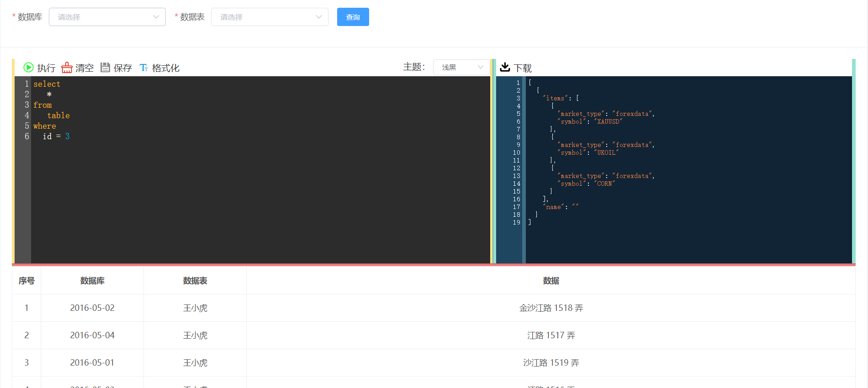Click the 'where' keyword on line 5
The image size is (868, 388).
pos(45,126)
